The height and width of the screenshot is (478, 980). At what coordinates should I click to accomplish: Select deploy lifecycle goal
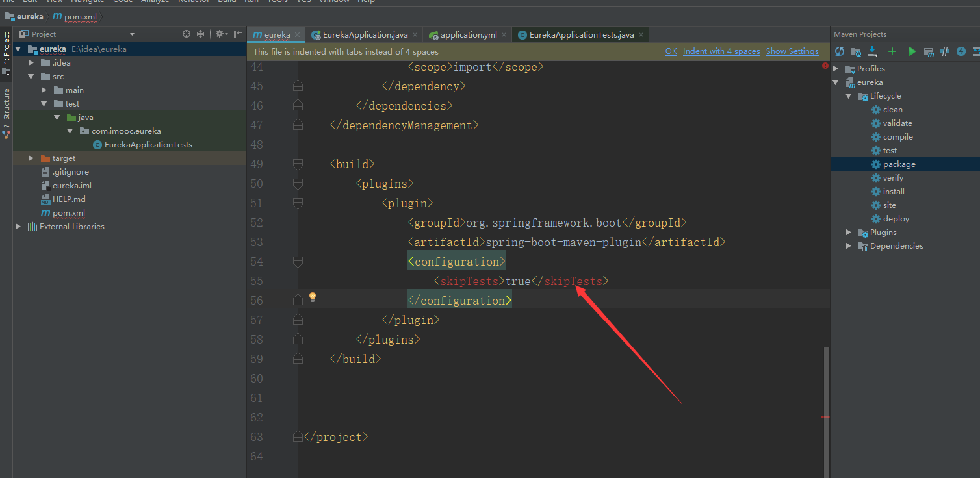(x=896, y=219)
